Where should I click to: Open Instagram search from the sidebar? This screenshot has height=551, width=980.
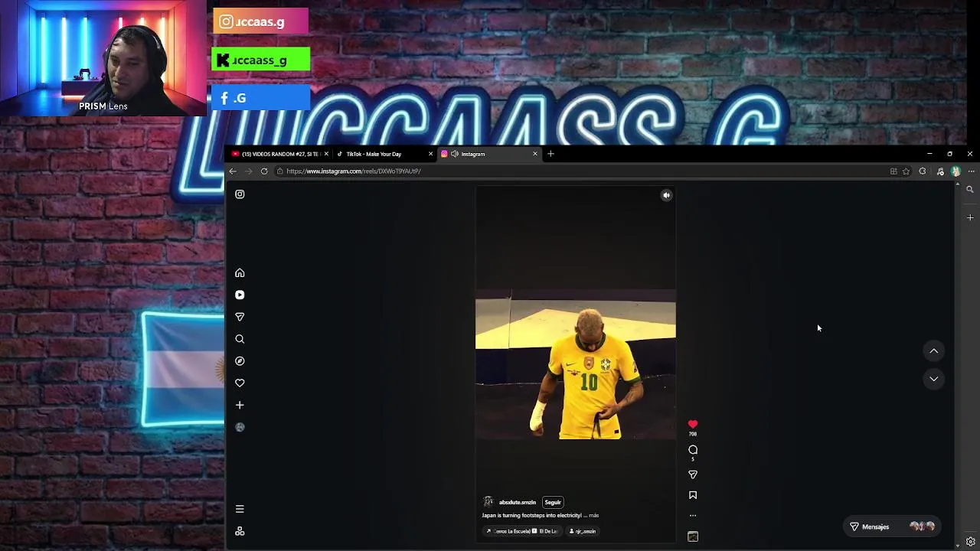[x=240, y=339]
